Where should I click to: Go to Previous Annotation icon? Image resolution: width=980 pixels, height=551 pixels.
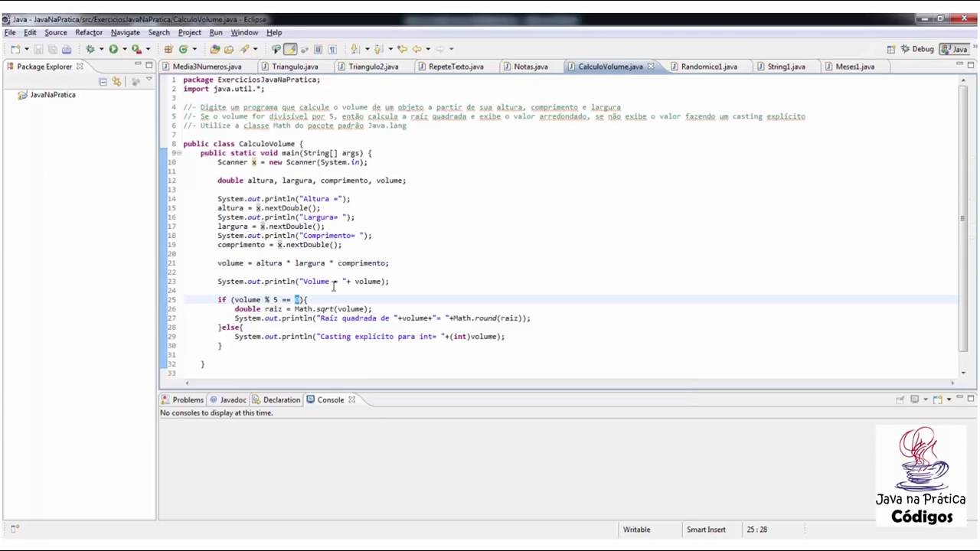379,49
